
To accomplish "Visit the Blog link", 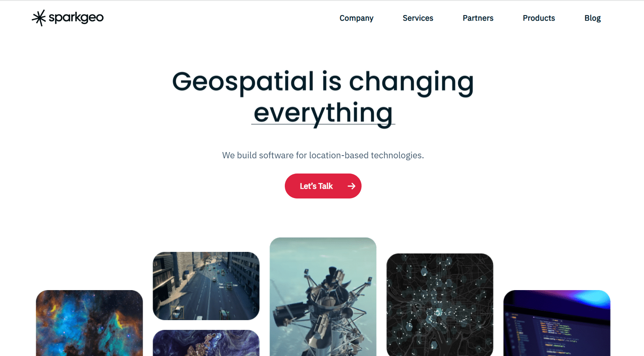I will 592,18.
